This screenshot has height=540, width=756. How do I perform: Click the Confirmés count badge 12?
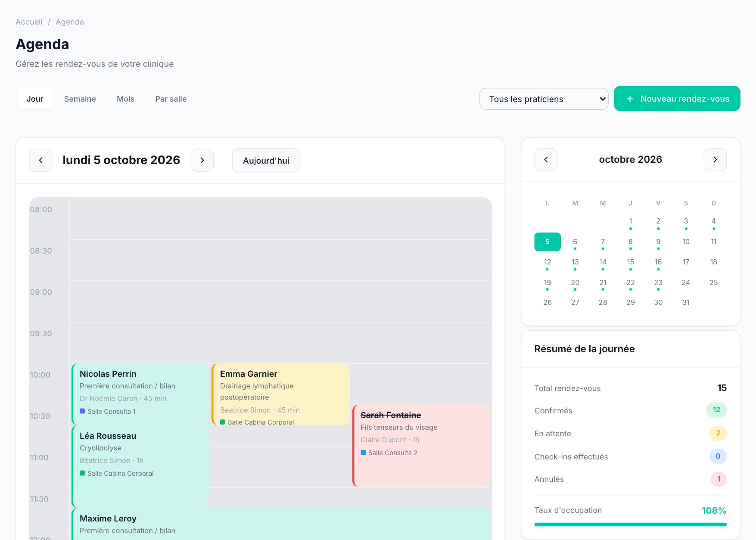point(716,410)
